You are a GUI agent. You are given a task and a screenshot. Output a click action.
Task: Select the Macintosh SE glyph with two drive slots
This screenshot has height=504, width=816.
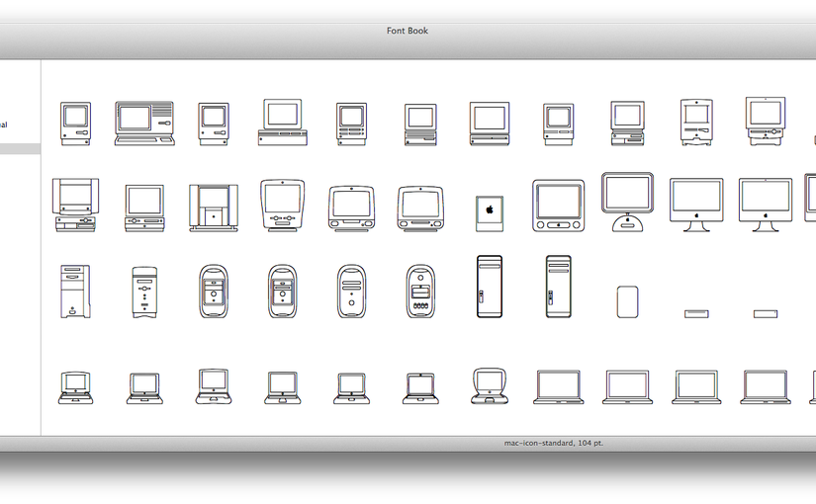click(x=351, y=124)
